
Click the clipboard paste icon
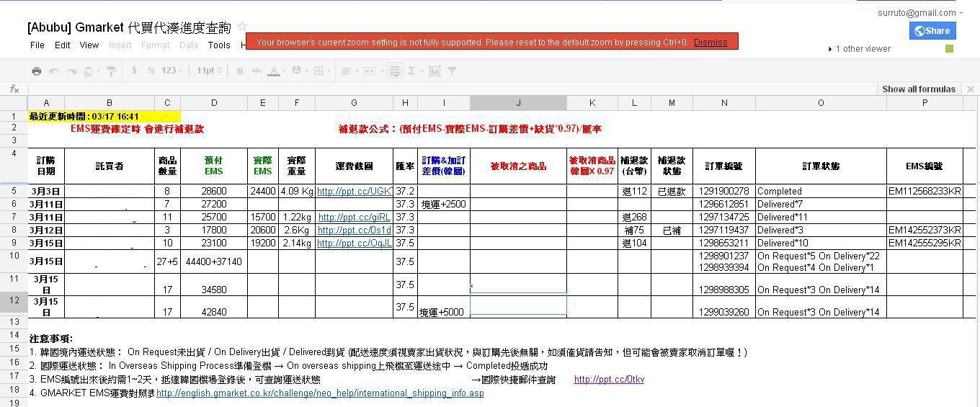coord(90,71)
